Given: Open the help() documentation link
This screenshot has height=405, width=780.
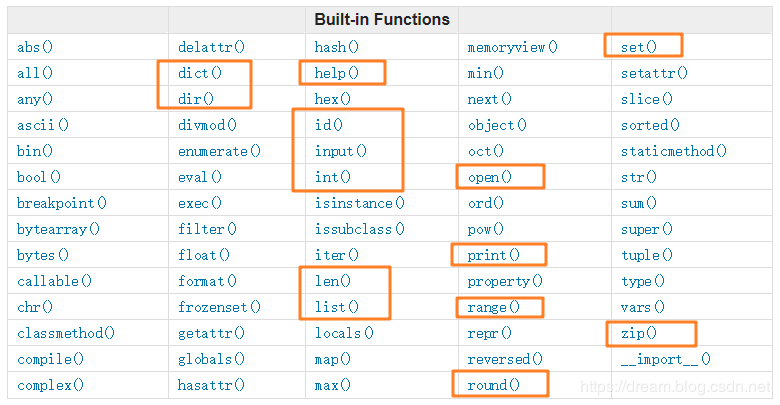Looking at the screenshot, I should (336, 73).
